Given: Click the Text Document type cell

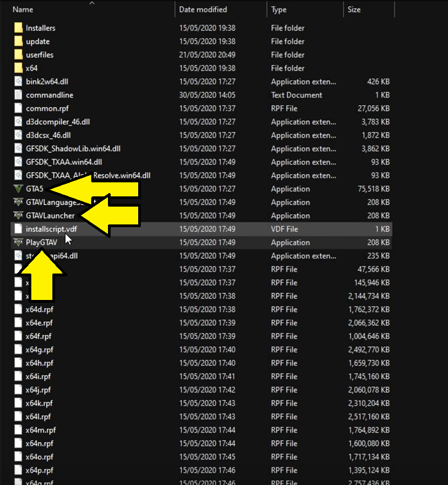Looking at the screenshot, I should coord(297,95).
